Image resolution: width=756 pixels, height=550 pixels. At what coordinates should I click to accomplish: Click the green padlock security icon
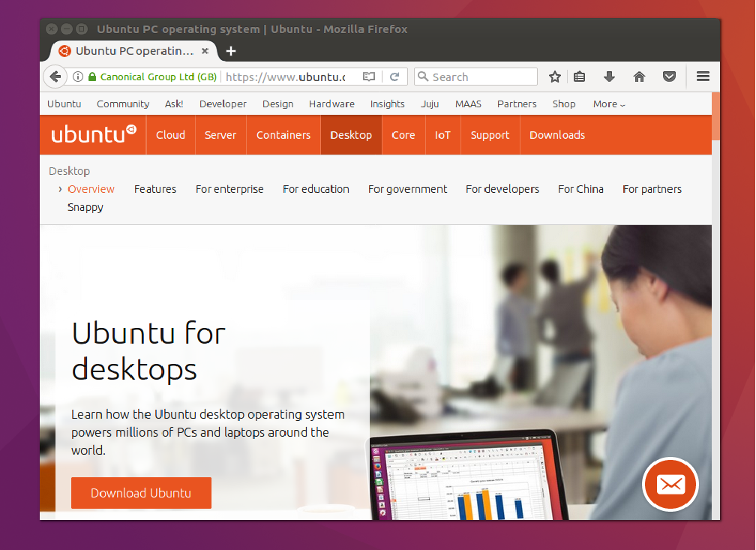tap(92, 77)
